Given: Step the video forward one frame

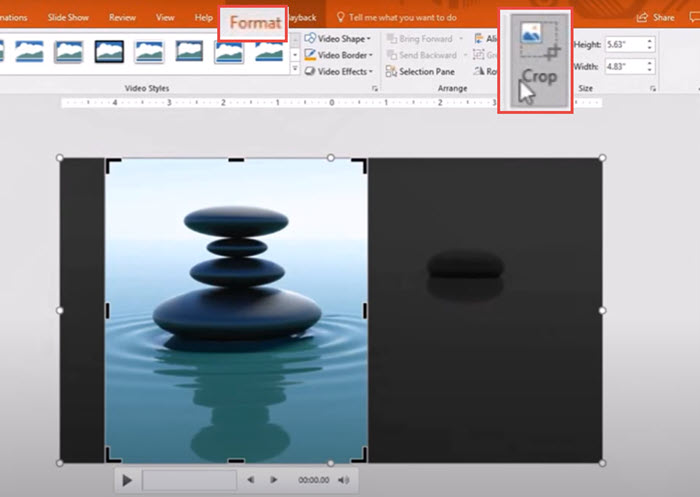Looking at the screenshot, I should click(273, 480).
